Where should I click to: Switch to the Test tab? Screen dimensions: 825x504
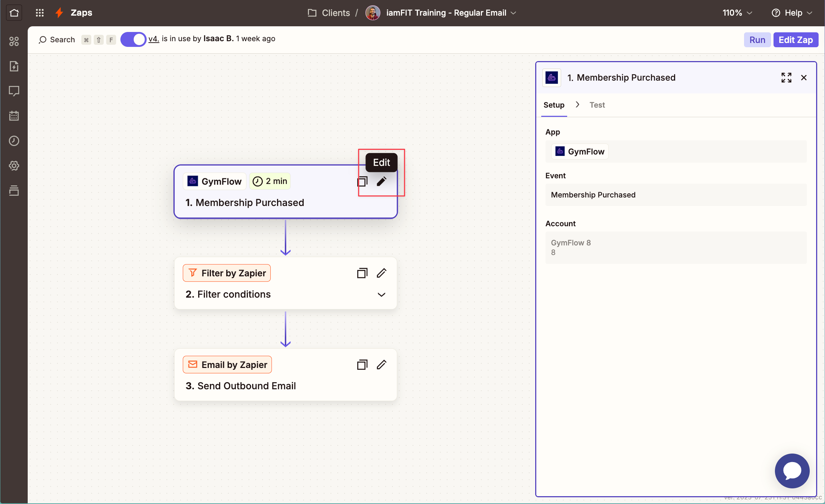597,105
